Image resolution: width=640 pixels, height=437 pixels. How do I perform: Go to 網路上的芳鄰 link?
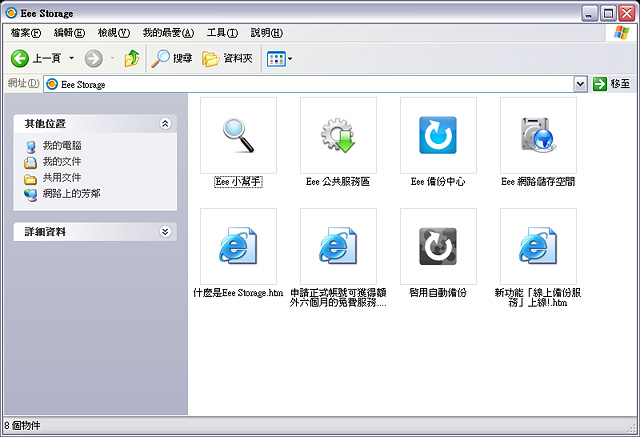pos(71,193)
